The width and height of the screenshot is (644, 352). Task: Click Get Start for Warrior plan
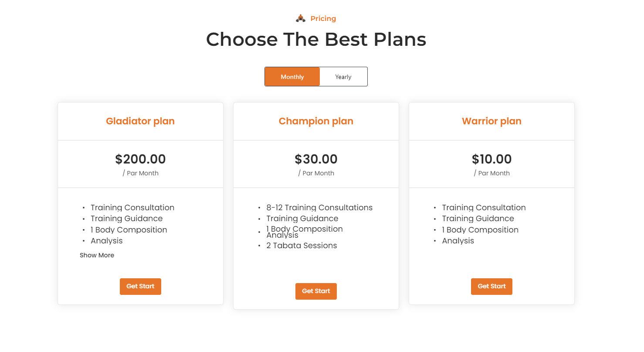click(x=491, y=286)
